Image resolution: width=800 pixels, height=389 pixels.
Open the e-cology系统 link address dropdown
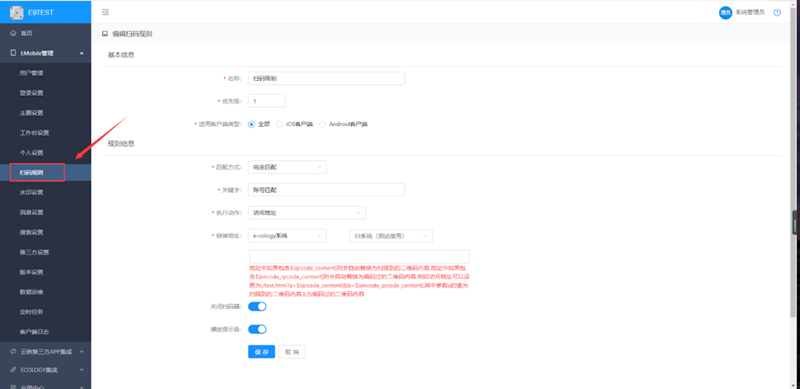tap(287, 235)
